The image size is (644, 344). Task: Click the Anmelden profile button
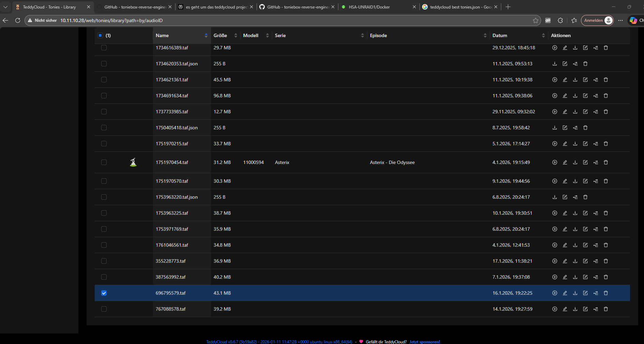pos(598,20)
